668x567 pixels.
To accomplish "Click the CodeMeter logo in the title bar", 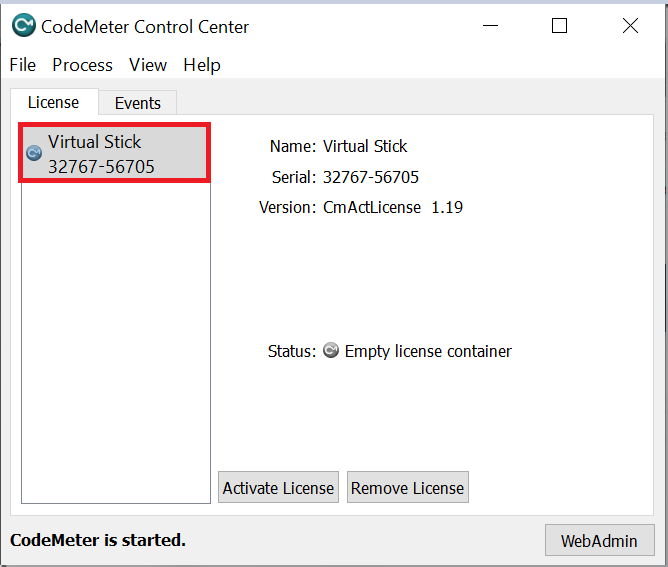I will click(x=23, y=25).
